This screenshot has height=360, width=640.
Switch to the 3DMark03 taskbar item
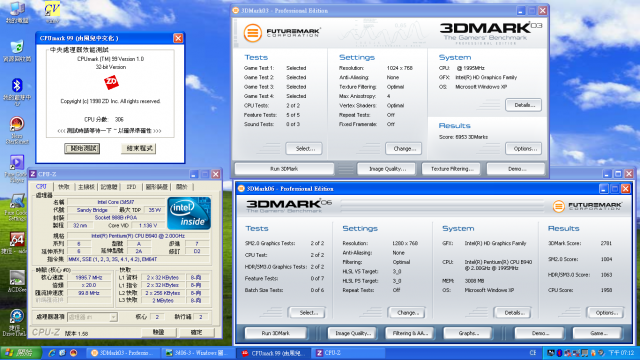(x=122, y=353)
